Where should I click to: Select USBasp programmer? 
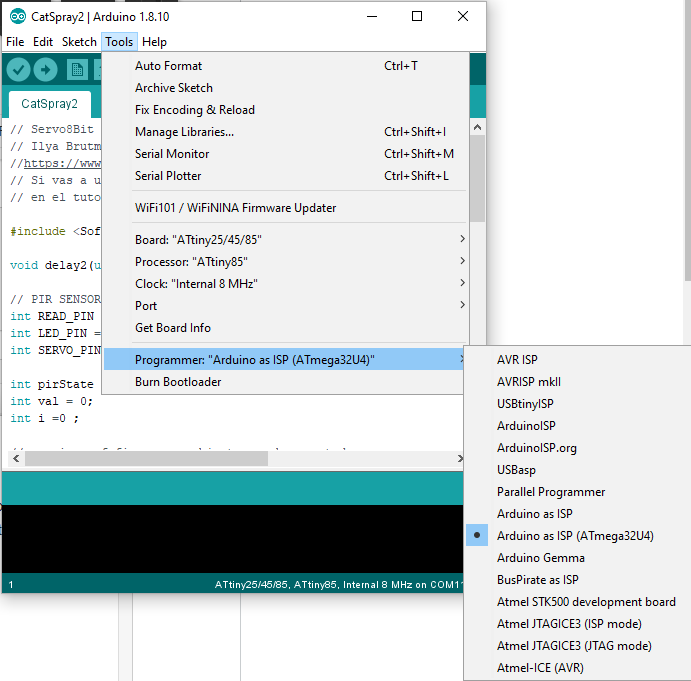578,470
